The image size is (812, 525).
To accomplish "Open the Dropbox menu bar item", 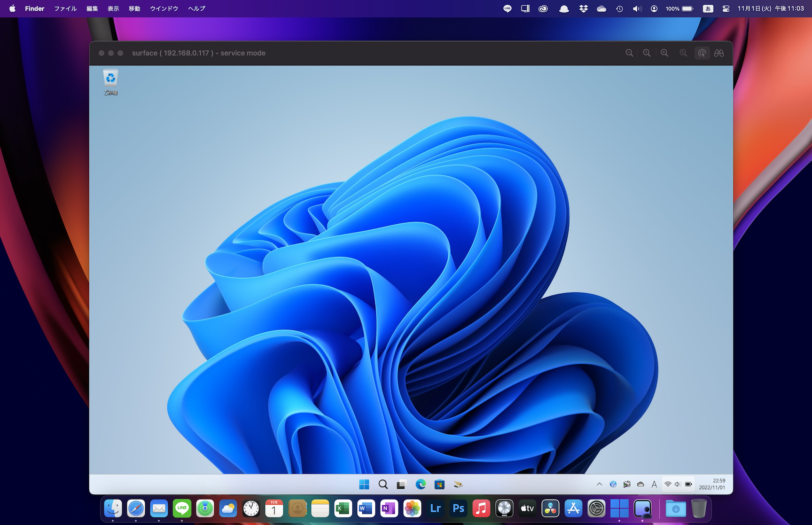I will (x=583, y=8).
